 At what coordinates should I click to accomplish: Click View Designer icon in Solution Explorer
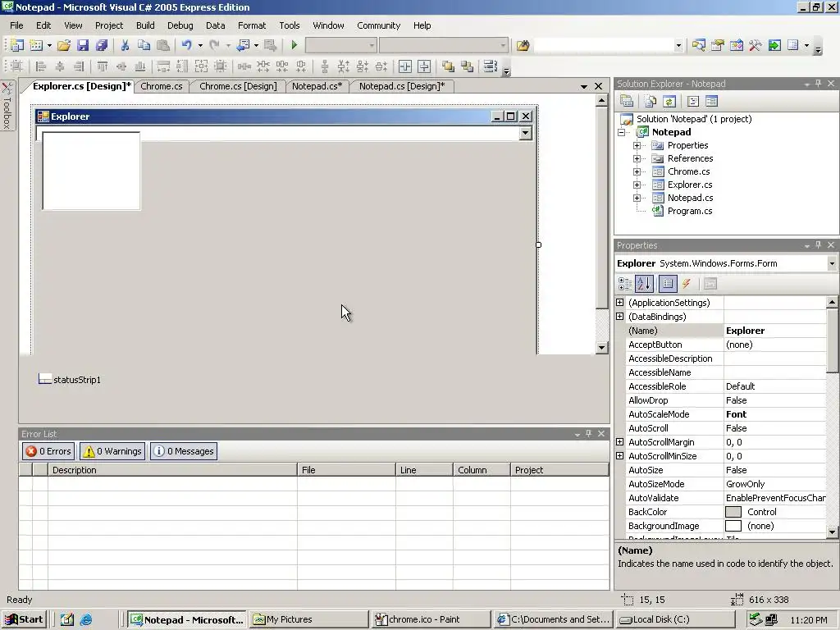(711, 101)
